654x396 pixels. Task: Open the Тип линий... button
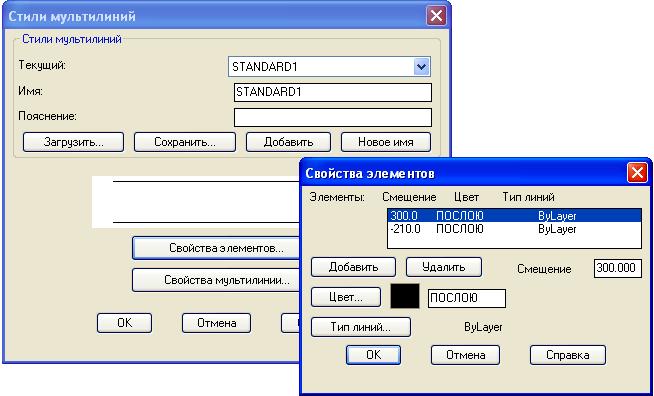pos(361,327)
